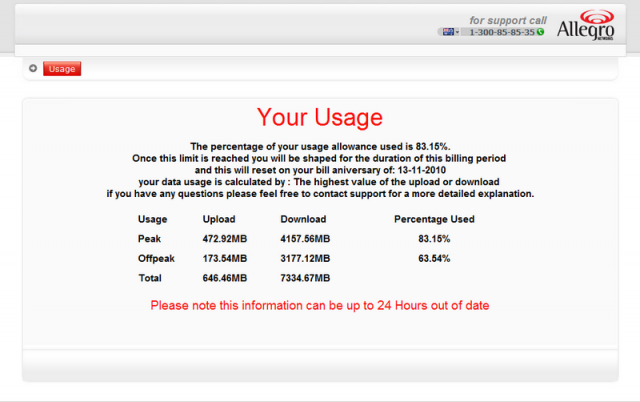This screenshot has height=402, width=640.
Task: Click the 'Usage' column header in table
Action: click(152, 219)
